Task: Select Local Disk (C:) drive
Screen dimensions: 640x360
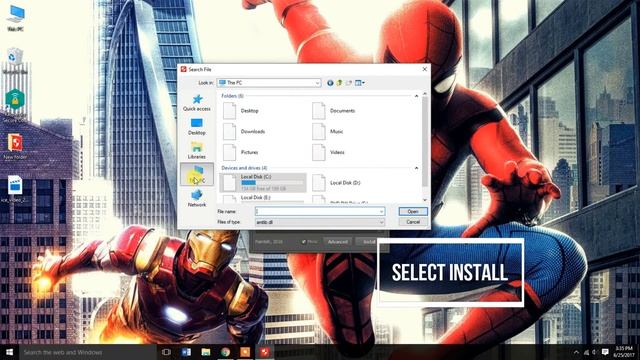Action: pos(263,182)
